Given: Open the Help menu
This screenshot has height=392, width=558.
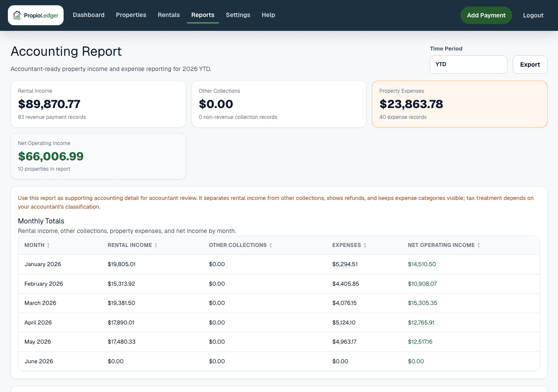Looking at the screenshot, I should 268,15.
